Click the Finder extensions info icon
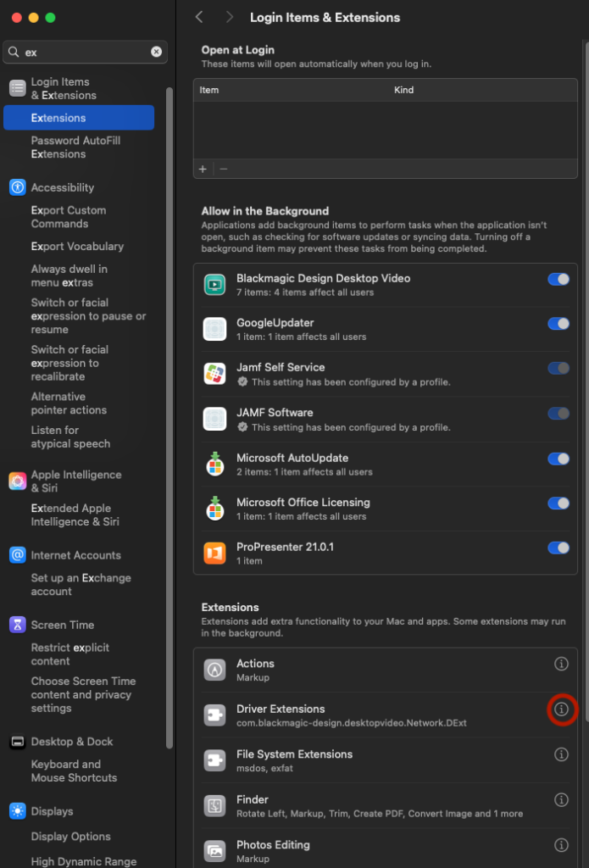 click(x=561, y=799)
